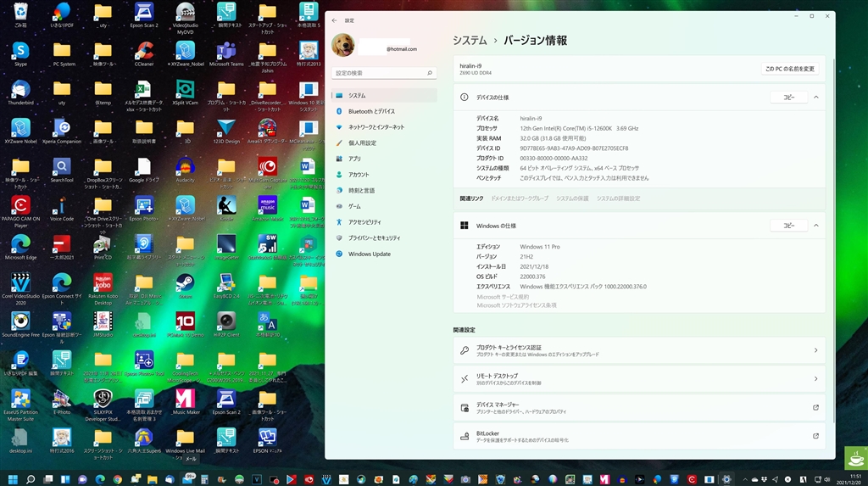
Task: Open taskbar search magnifier icon
Action: coord(31,479)
